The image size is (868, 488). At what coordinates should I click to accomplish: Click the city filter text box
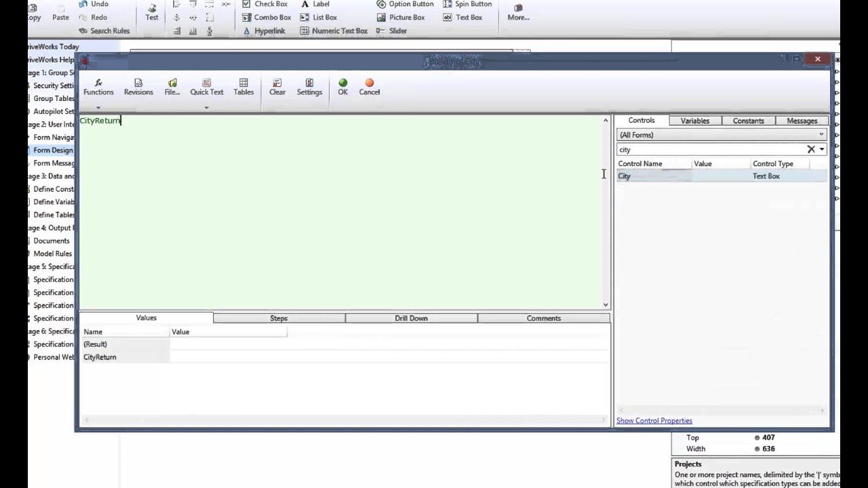tap(711, 149)
